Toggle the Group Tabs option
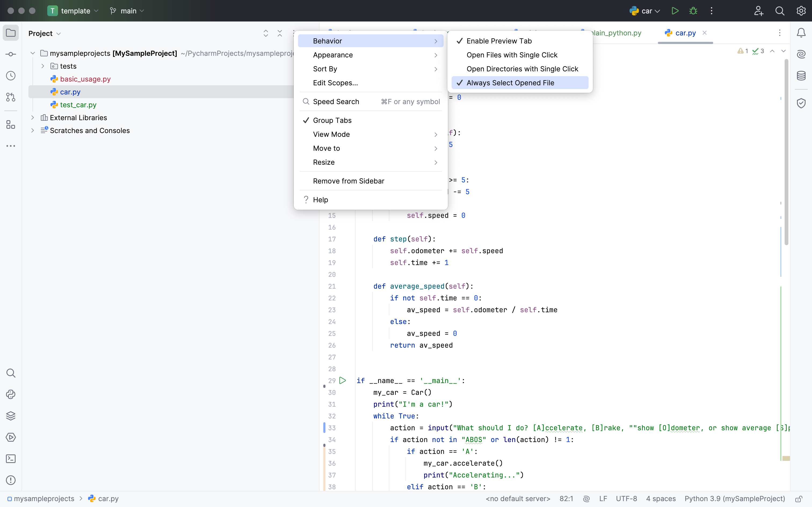The image size is (812, 507). point(332,120)
